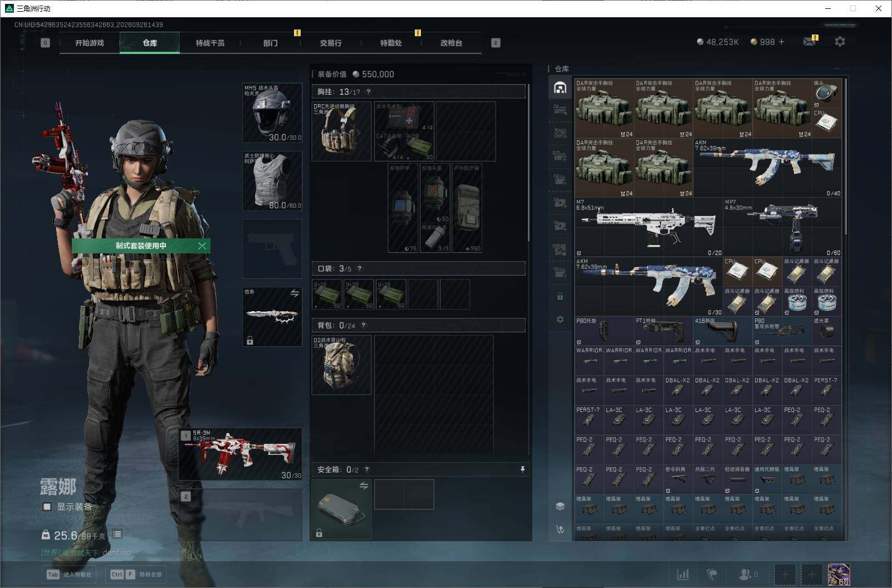Select the 轻语消音器 suppressor
Viewport: 892px width, 588px height.
[738, 479]
